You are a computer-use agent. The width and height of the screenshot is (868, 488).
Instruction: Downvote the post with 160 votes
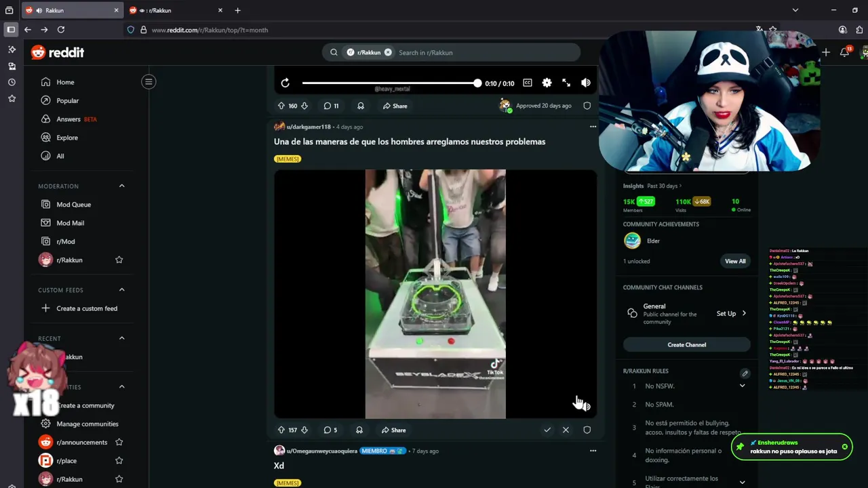304,106
